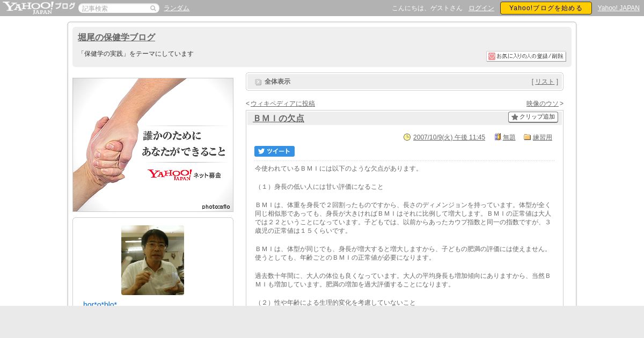Click お気に入りの人の登録/削除 button
Screen dimensions: 644x338
[526, 56]
